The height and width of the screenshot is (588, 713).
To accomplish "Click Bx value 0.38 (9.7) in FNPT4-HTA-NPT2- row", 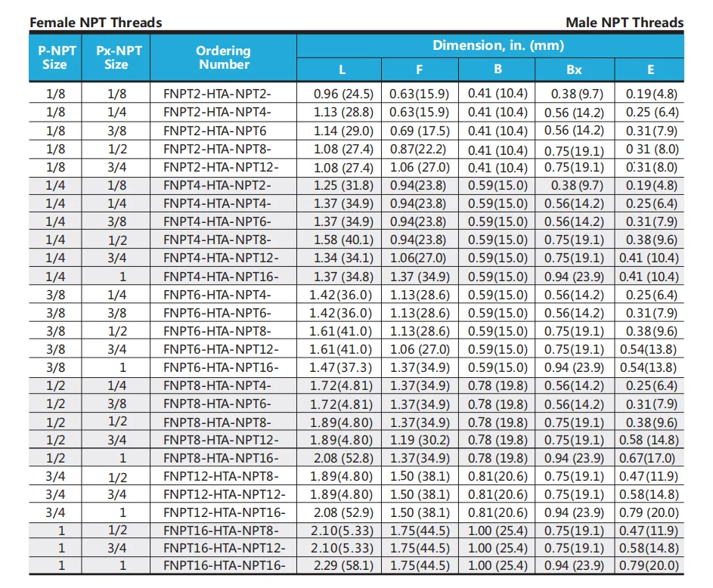I will 577,185.
